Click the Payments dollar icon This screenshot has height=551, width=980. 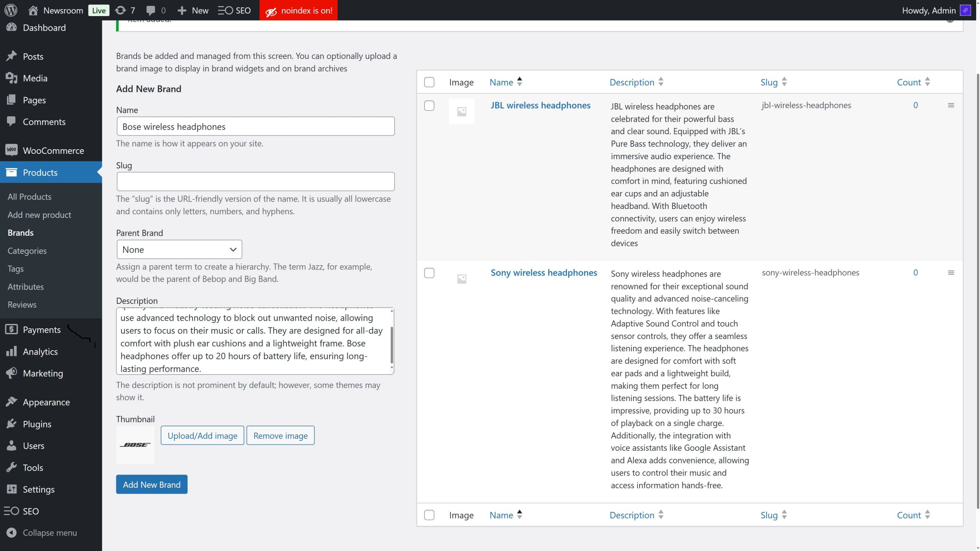pos(11,329)
